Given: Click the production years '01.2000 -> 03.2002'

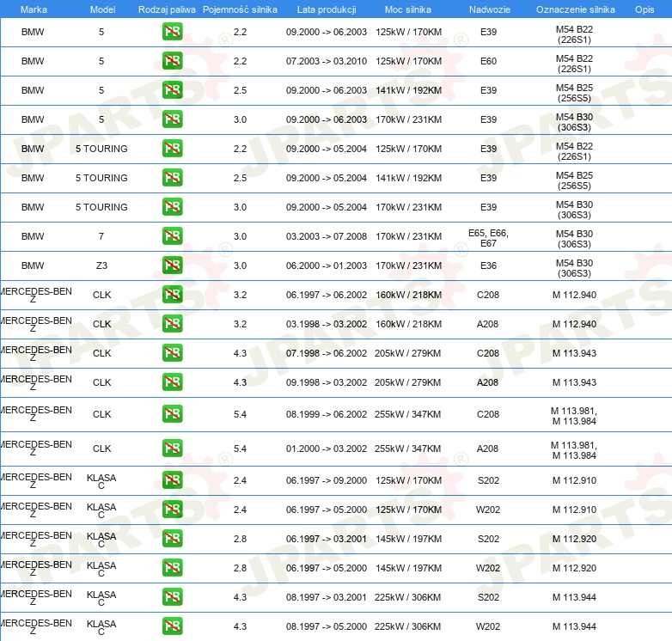Looking at the screenshot, I should 327,449.
